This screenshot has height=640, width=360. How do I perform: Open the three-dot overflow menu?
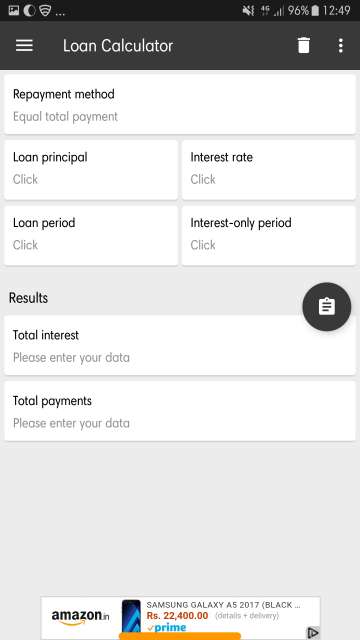pyautogui.click(x=340, y=45)
